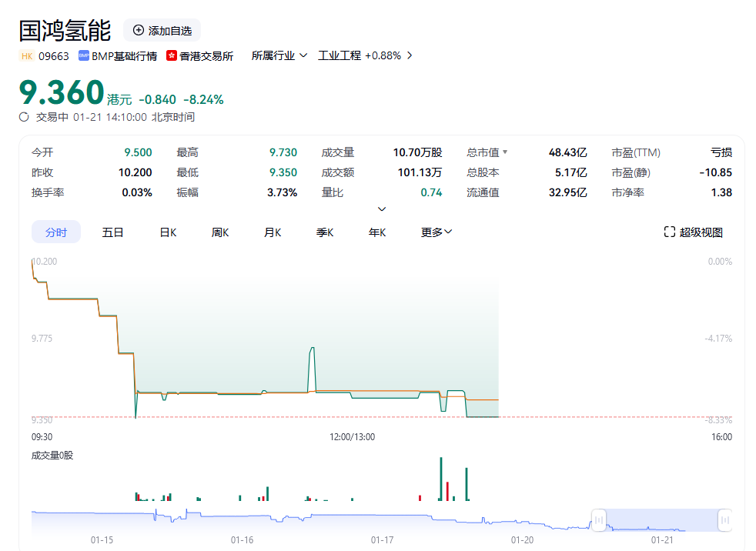Toggle the 总市值 dropdown triangle
Viewport: 756px width, 551px height.
(x=505, y=152)
